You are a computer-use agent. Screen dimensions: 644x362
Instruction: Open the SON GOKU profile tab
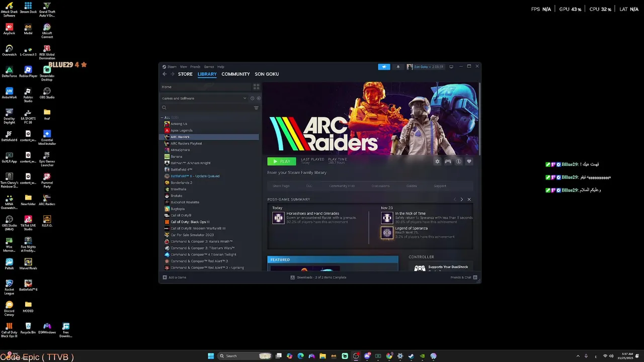click(267, 74)
